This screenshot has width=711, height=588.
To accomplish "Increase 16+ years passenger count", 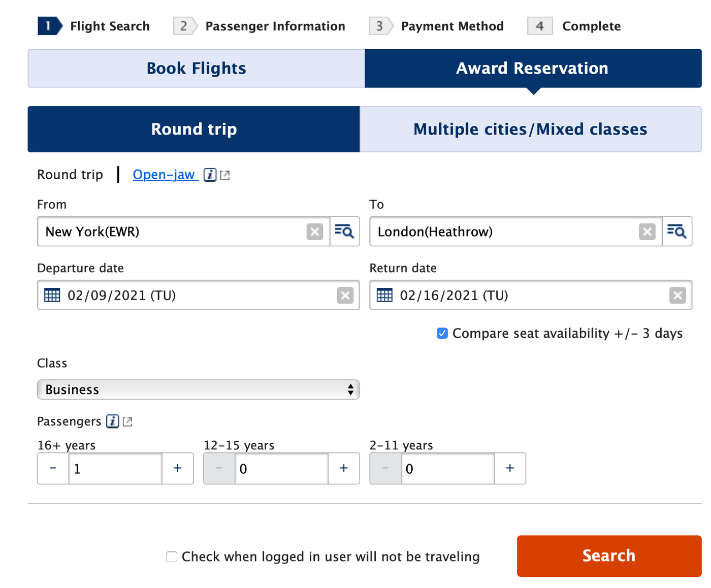I will click(177, 468).
